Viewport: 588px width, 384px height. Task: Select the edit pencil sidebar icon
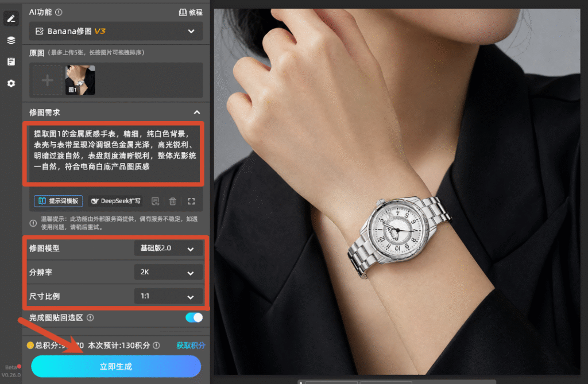[11, 18]
